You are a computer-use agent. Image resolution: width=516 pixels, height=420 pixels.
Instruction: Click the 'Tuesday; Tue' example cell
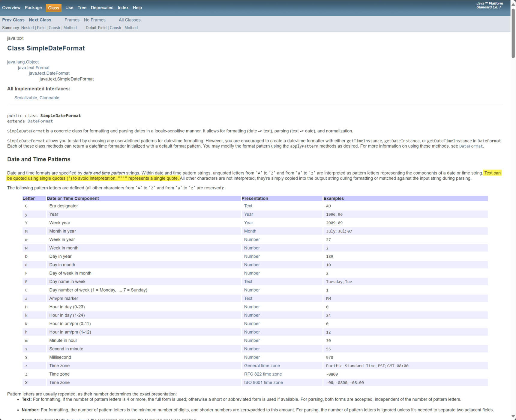(x=405, y=282)
